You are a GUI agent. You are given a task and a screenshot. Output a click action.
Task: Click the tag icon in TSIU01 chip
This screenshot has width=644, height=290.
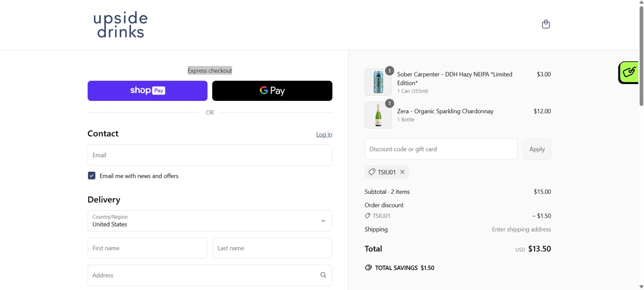pyautogui.click(x=372, y=172)
